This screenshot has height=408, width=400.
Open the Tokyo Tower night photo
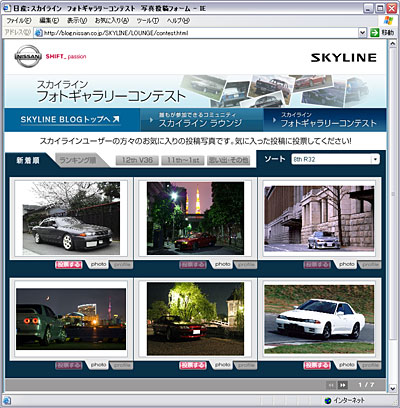click(x=195, y=218)
